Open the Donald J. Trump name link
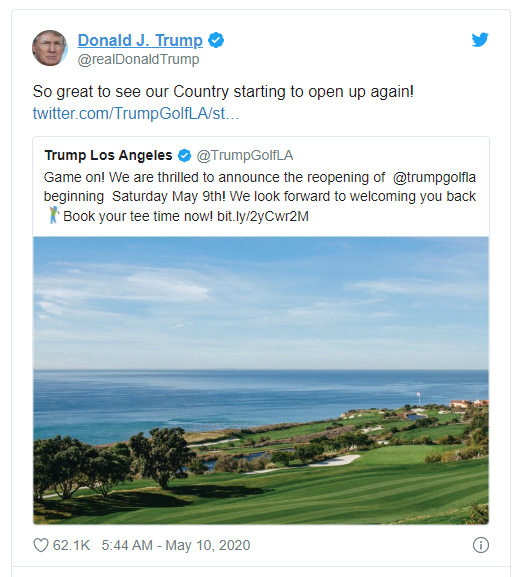Image resolution: width=525 pixels, height=577 pixels. (140, 40)
